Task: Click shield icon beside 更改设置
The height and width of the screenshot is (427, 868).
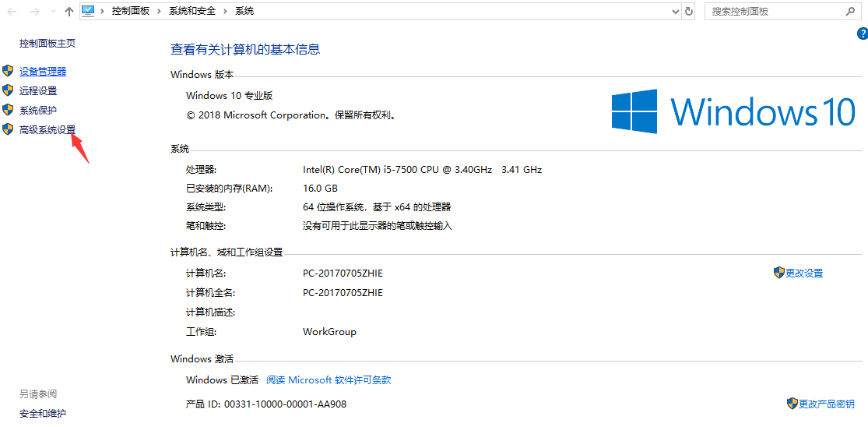Action: (x=779, y=273)
